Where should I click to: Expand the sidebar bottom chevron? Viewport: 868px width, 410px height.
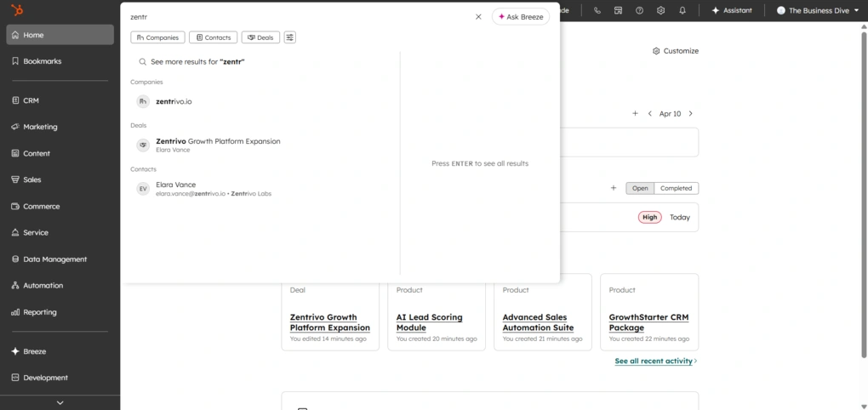point(60,403)
